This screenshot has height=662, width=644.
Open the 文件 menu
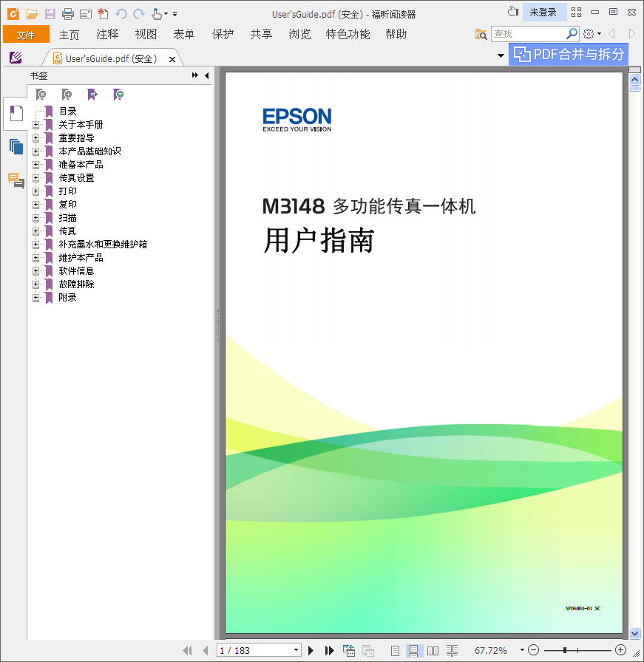(x=26, y=35)
